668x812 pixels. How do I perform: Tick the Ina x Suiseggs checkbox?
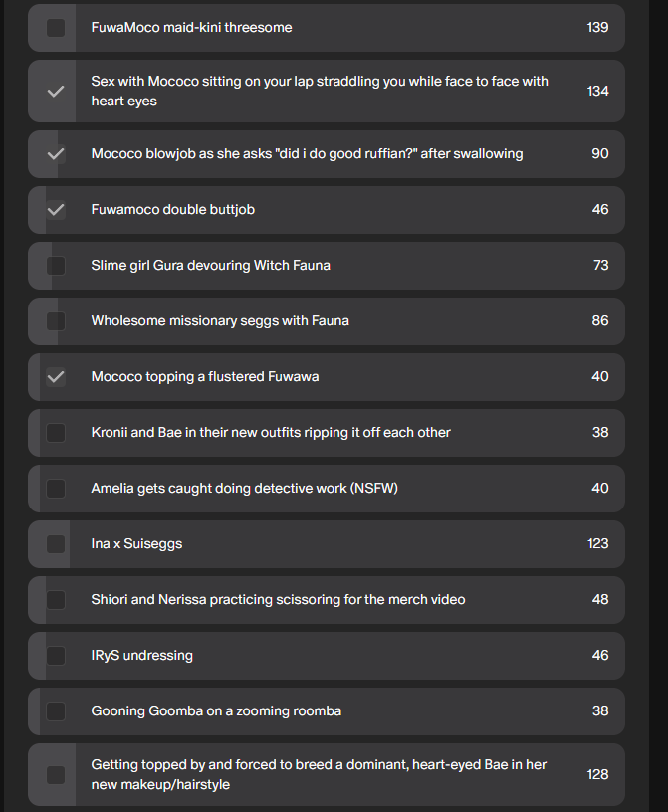[x=56, y=544]
